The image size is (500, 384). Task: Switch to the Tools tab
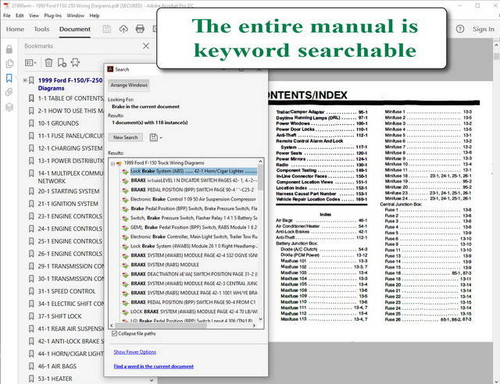(x=42, y=29)
